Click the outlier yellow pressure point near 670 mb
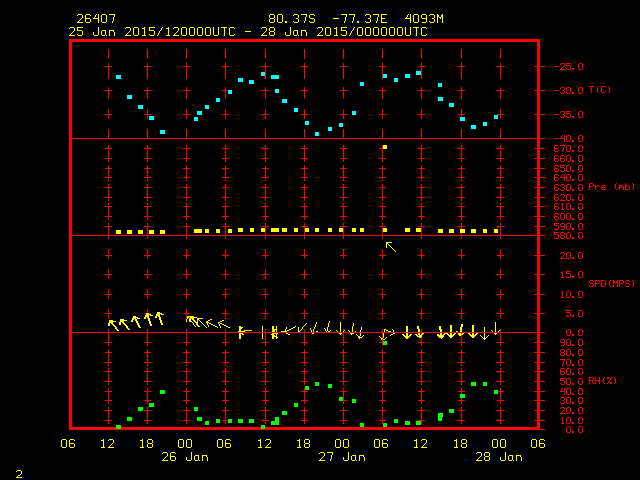The width and height of the screenshot is (640, 480). [x=384, y=147]
